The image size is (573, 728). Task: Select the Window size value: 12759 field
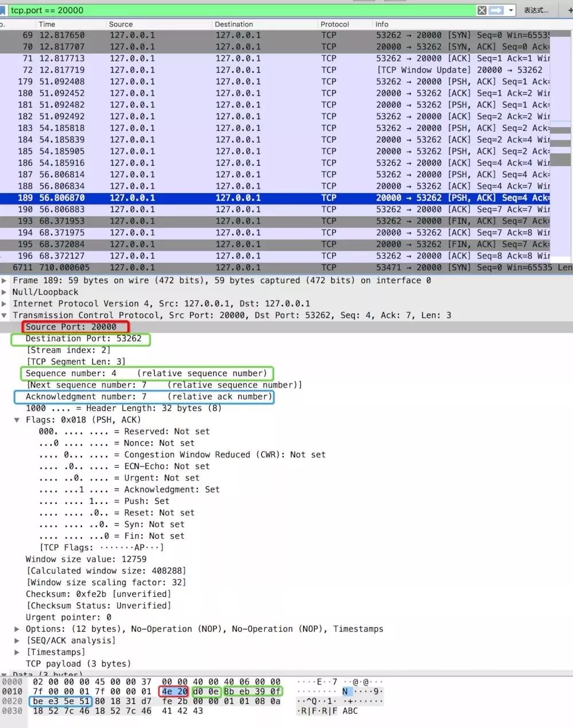pyautogui.click(x=86, y=559)
